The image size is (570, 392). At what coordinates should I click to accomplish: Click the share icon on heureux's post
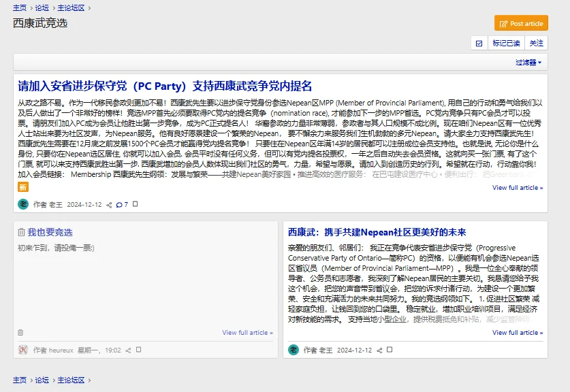[128, 350]
